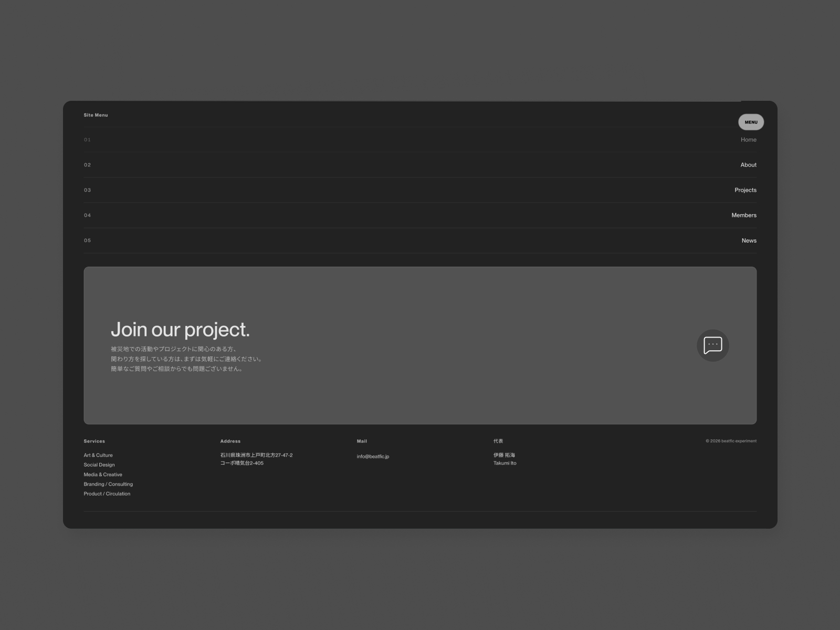Go to the Members page
840x630 pixels.
tap(743, 215)
